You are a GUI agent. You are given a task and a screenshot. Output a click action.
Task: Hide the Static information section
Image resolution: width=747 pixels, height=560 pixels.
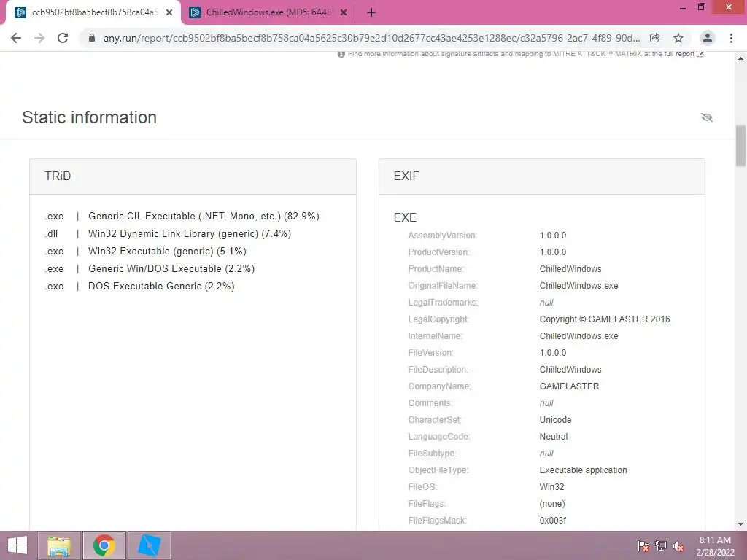coord(706,117)
